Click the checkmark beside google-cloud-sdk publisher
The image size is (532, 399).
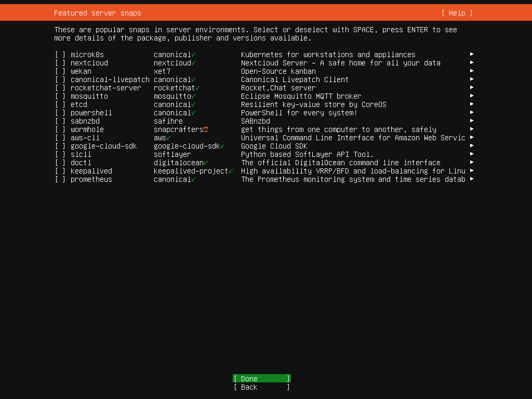tap(222, 146)
